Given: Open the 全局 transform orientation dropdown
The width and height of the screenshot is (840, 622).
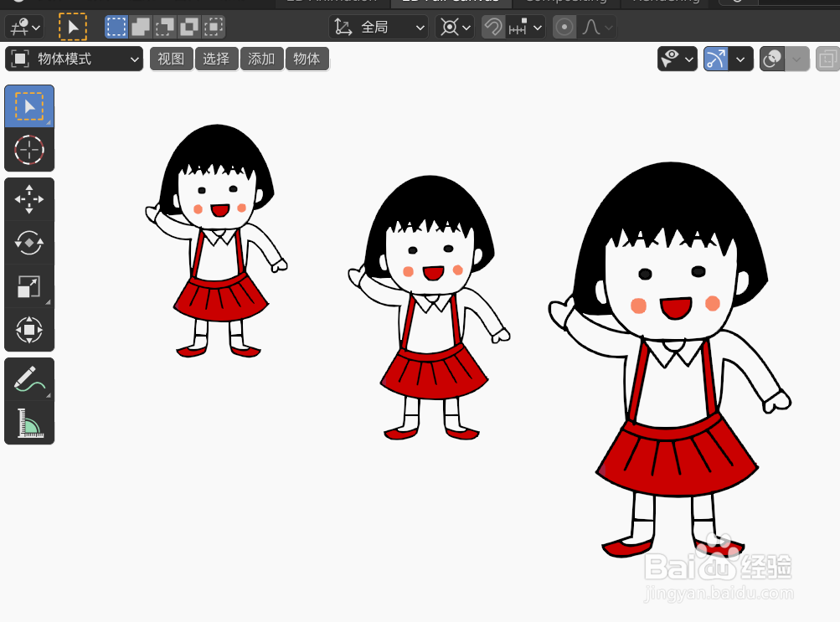Looking at the screenshot, I should 379,27.
